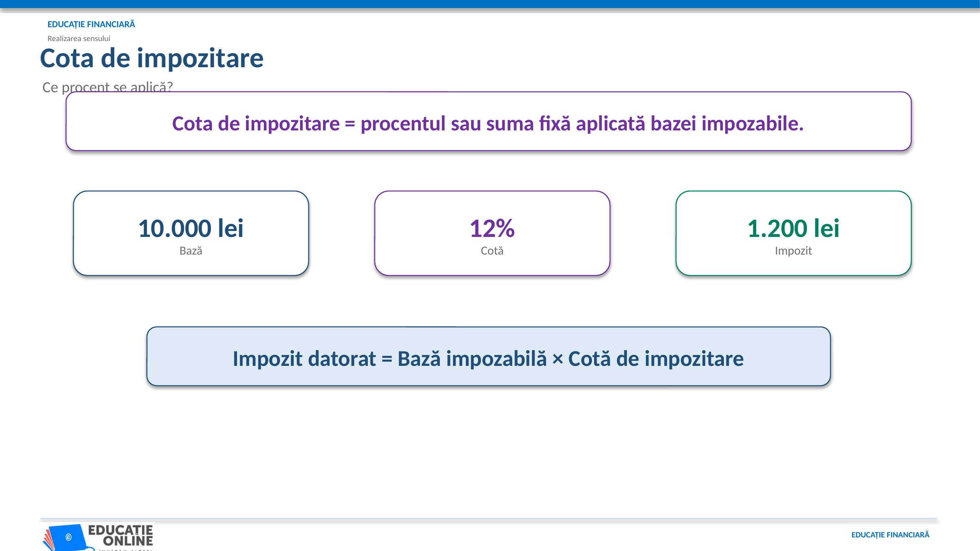Select the 10.000 lei Bază card

point(191,233)
